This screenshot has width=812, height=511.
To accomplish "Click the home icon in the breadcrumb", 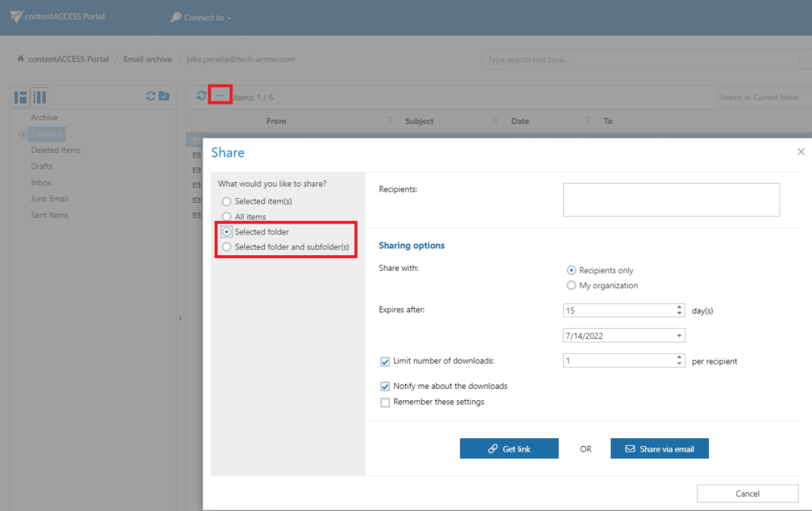I will click(20, 59).
